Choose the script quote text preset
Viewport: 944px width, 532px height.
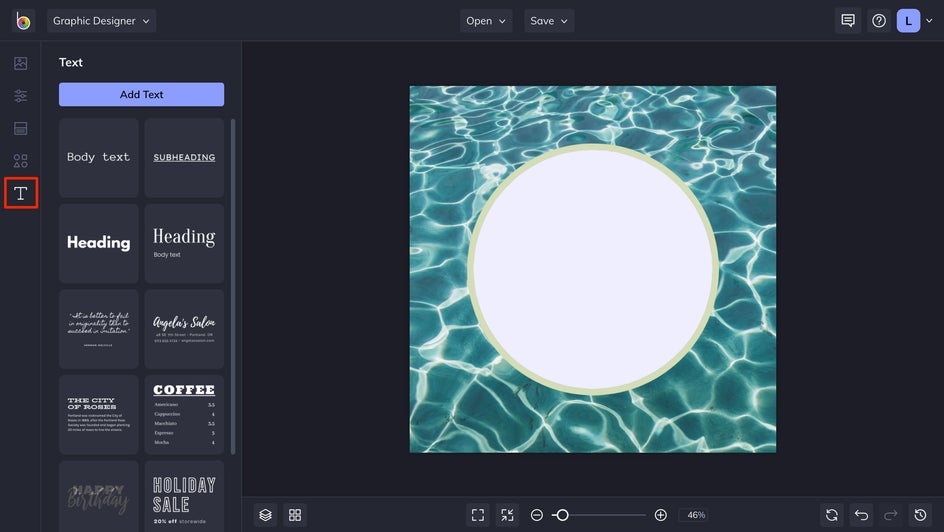tap(99, 329)
